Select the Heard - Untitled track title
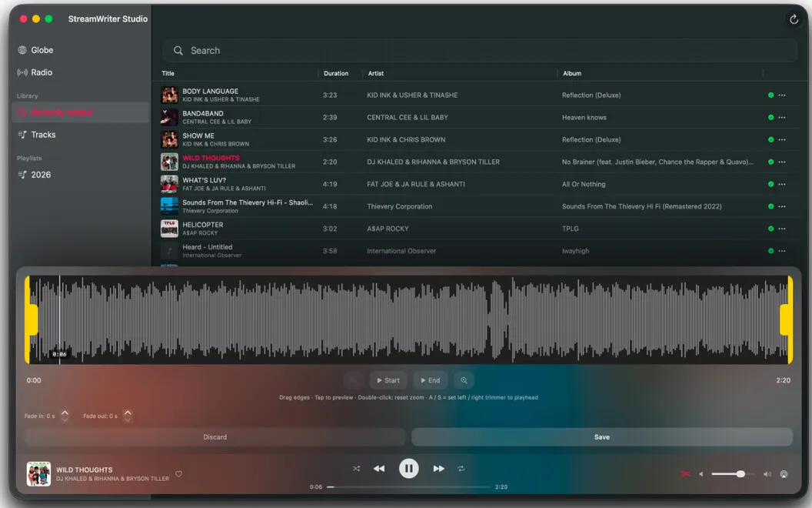Image resolution: width=812 pixels, height=508 pixels. [207, 247]
